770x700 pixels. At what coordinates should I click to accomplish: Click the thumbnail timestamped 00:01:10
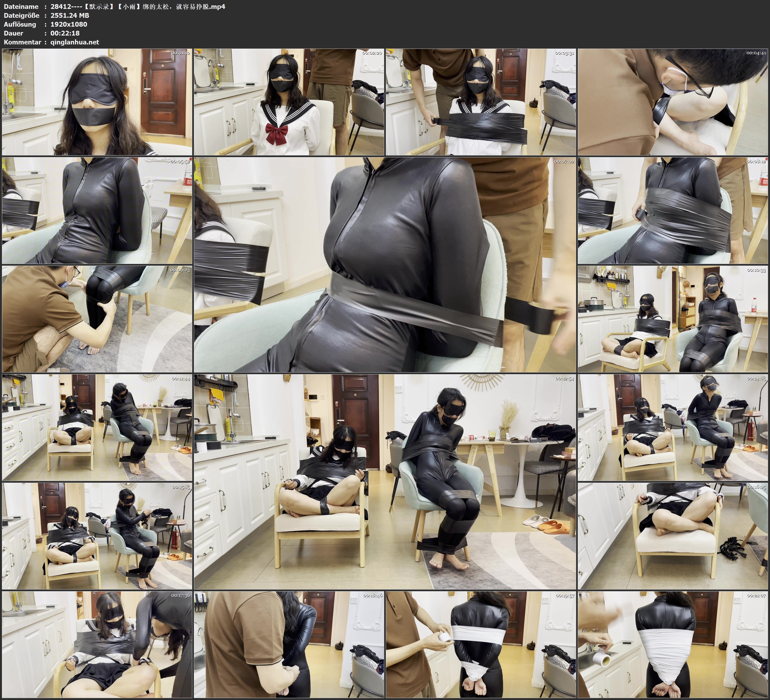click(97, 102)
